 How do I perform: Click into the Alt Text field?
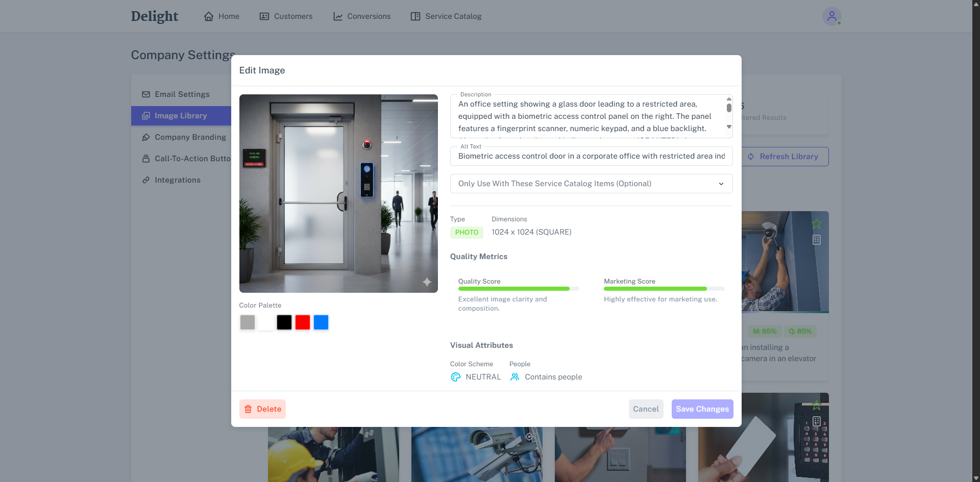[591, 156]
